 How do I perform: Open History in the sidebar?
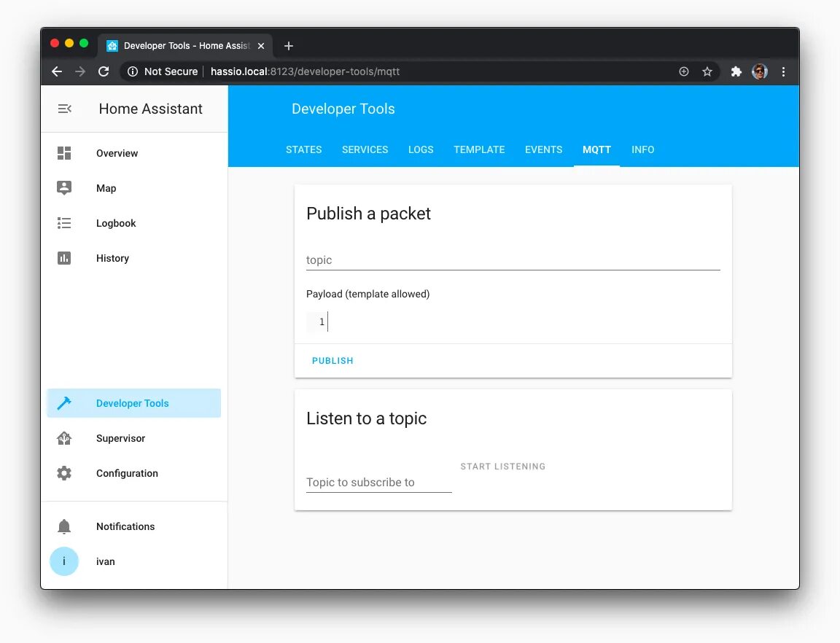click(x=134, y=258)
